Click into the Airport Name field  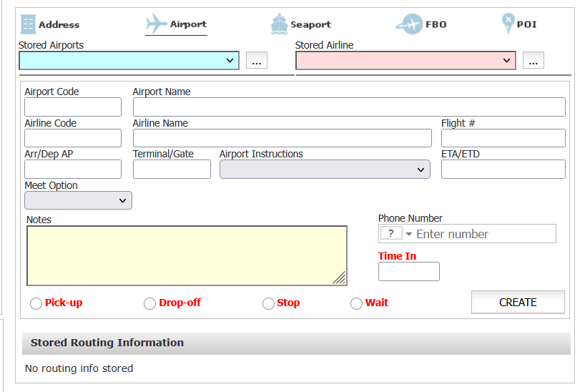click(349, 107)
